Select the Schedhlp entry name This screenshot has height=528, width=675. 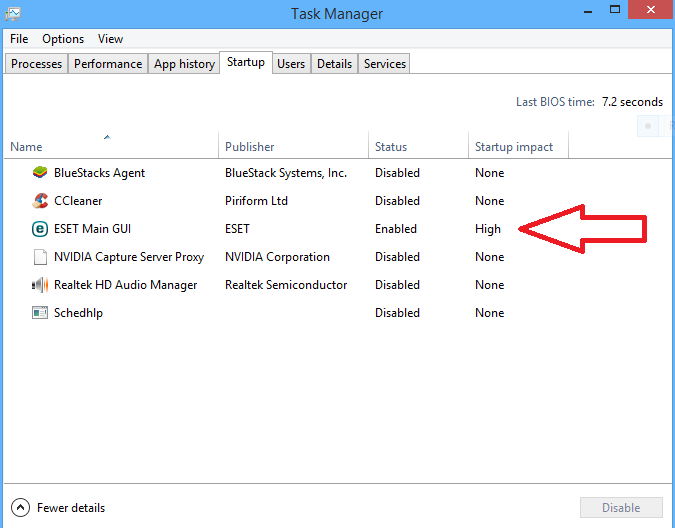78,313
